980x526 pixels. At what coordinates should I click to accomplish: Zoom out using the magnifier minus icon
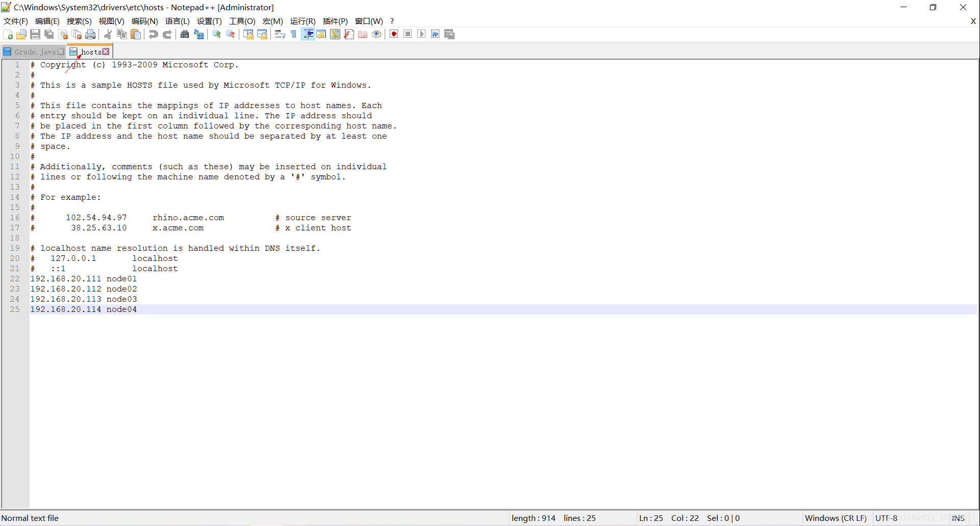click(x=231, y=34)
